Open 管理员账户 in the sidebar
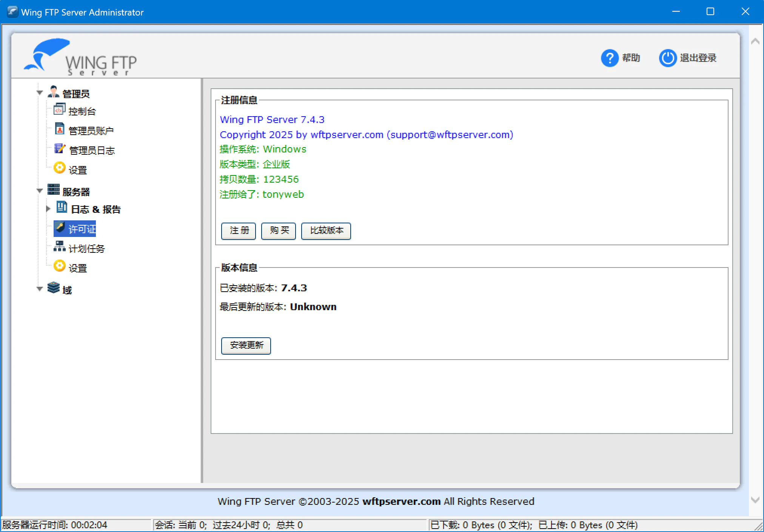The height and width of the screenshot is (532, 764). [91, 131]
